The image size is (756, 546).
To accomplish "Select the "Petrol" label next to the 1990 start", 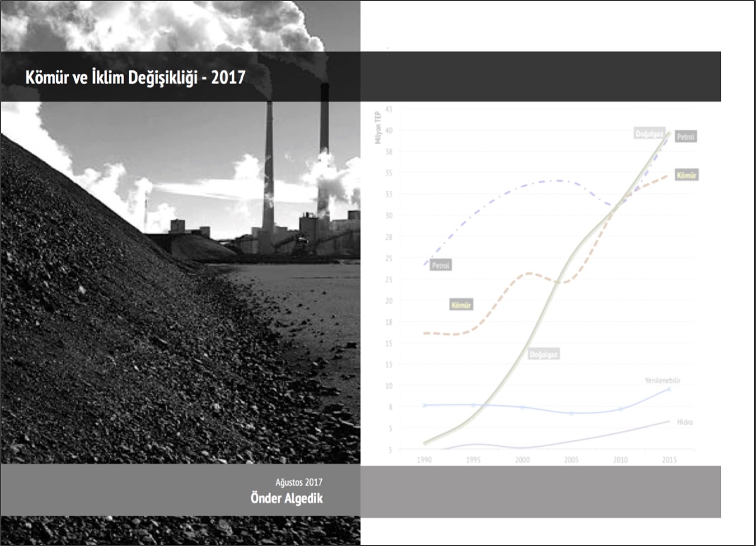I will tap(441, 265).
